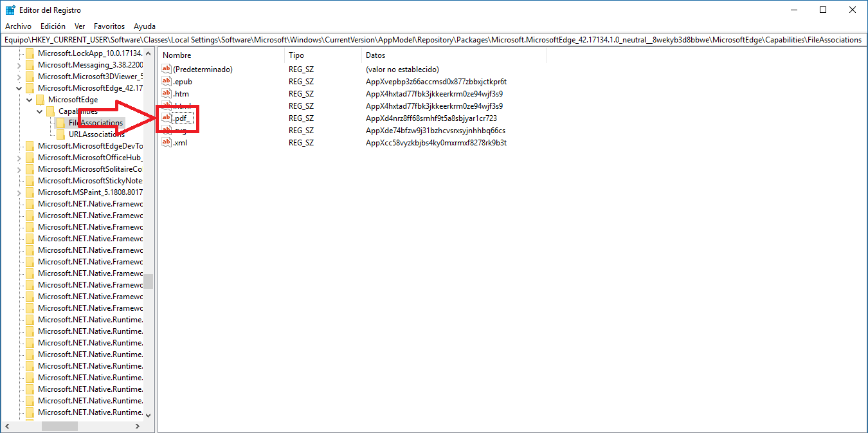Select the URLAssociations key label
This screenshot has height=433, width=868.
click(96, 134)
